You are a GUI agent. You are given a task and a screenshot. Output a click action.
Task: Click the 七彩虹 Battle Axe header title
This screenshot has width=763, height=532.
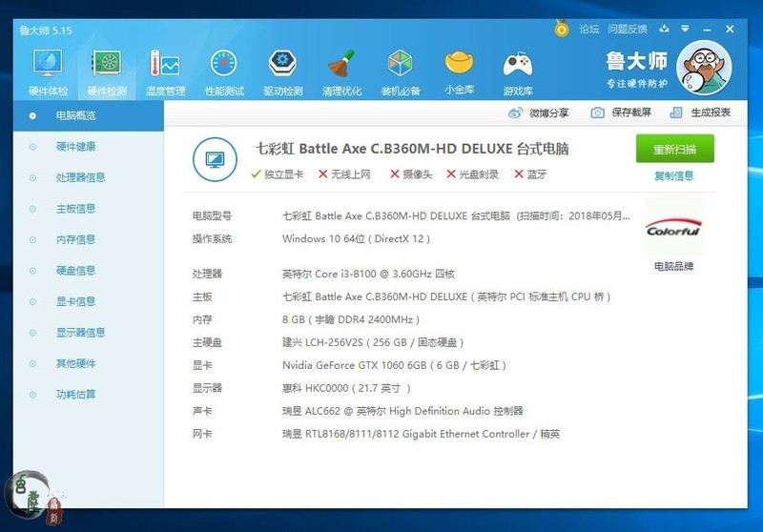(412, 149)
